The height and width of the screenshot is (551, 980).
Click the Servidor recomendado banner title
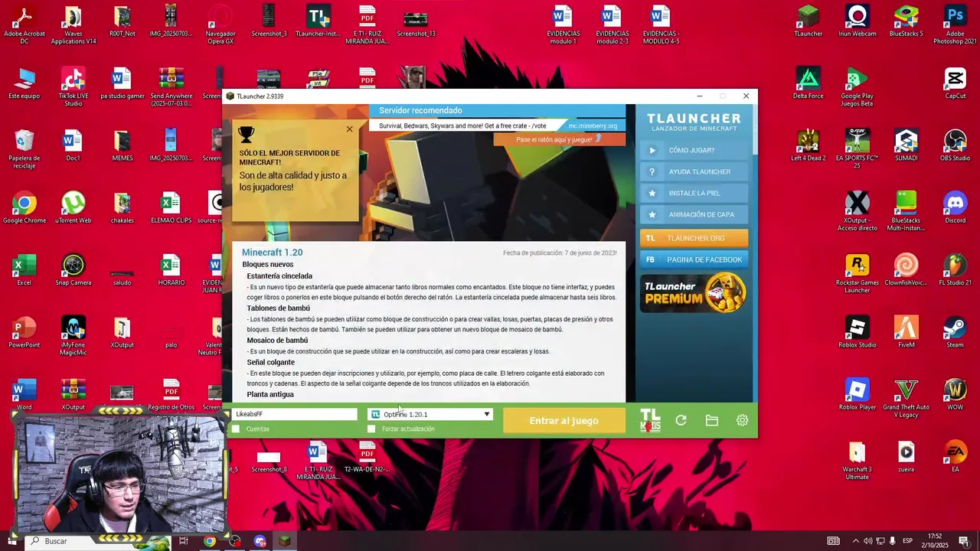pyautogui.click(x=420, y=110)
